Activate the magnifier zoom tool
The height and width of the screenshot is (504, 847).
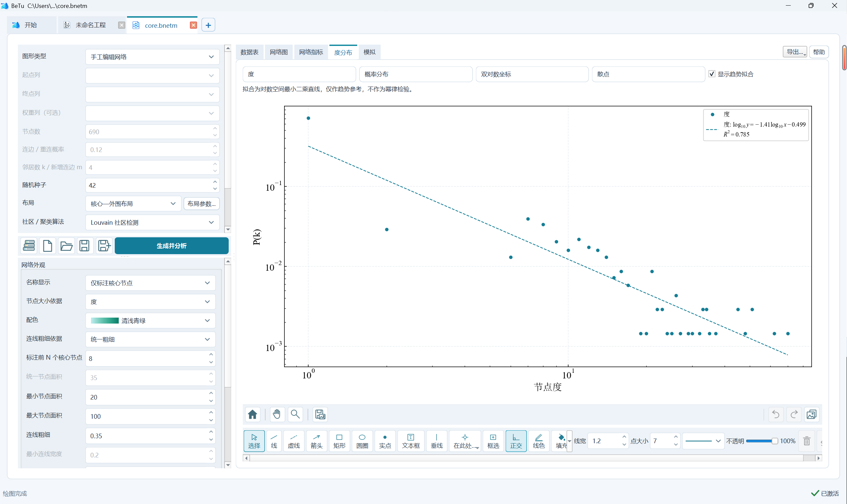295,414
